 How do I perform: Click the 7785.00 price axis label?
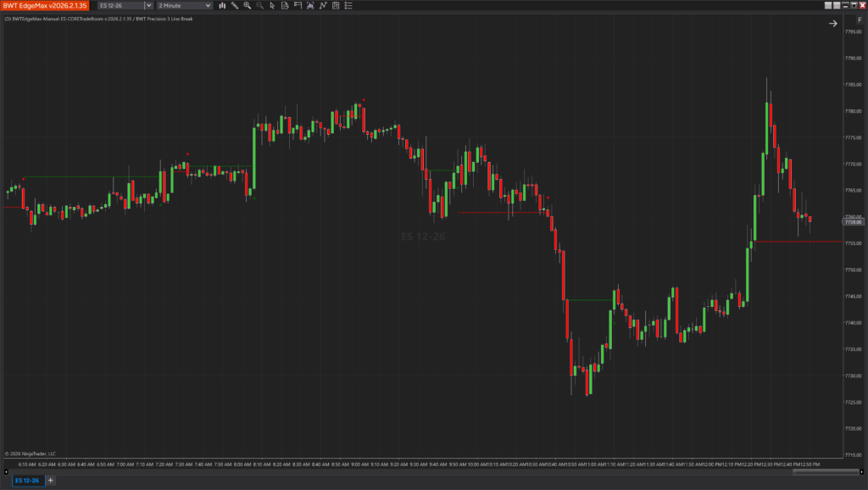853,85
